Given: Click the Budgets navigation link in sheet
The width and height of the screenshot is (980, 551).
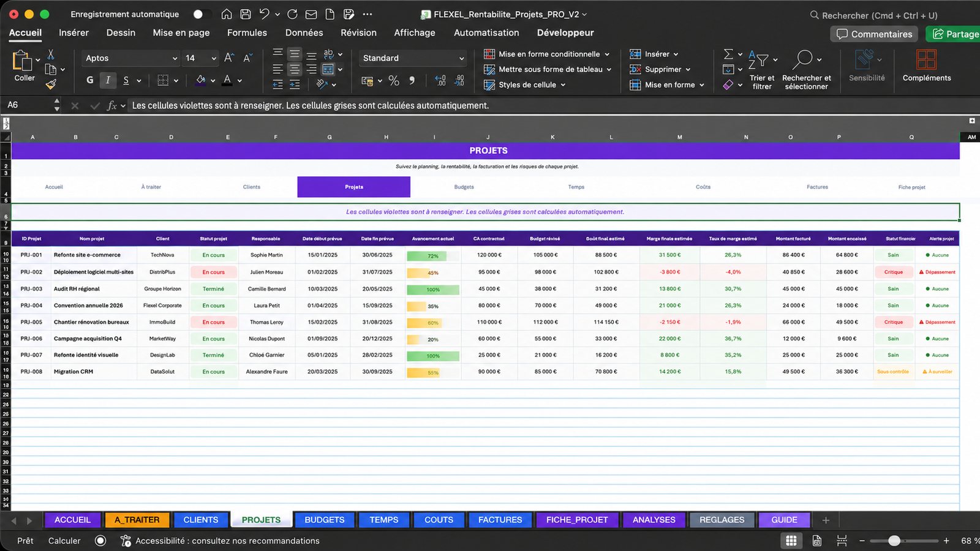Looking at the screenshot, I should pos(464,187).
